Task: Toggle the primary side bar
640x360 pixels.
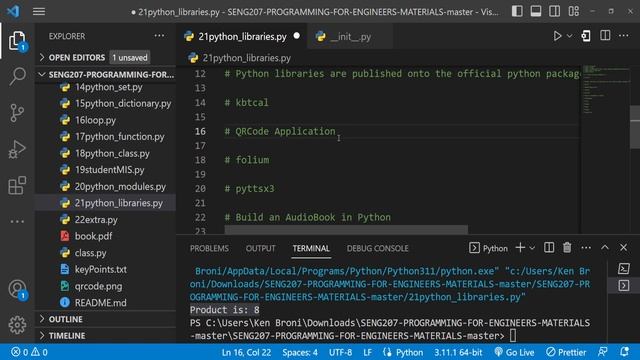Action: (x=517, y=11)
